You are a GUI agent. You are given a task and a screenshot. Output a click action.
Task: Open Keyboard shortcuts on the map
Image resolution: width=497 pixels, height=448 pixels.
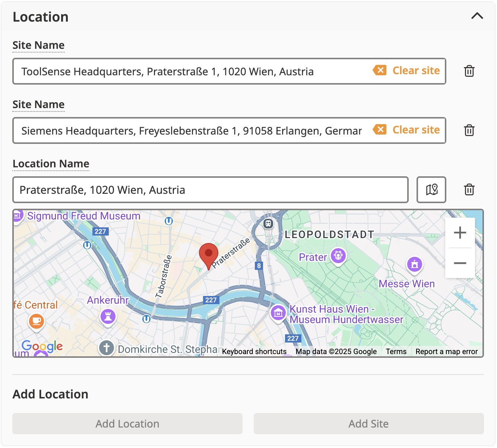point(254,351)
